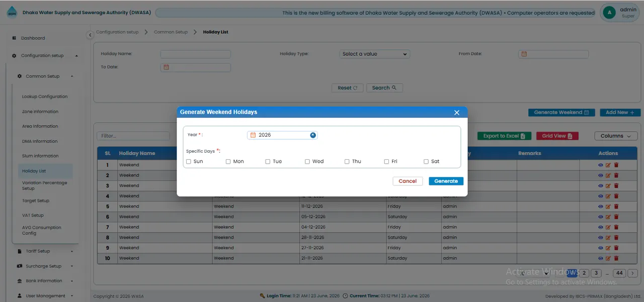
Task: Go to Dashboard menu item
Action: [33, 38]
